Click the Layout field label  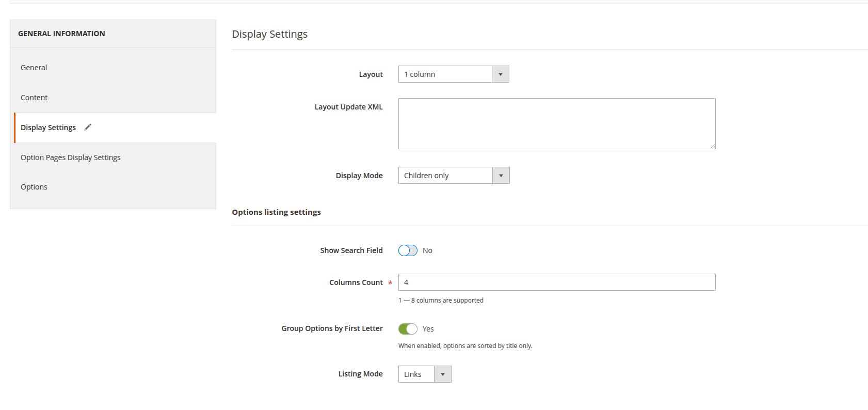tap(371, 74)
